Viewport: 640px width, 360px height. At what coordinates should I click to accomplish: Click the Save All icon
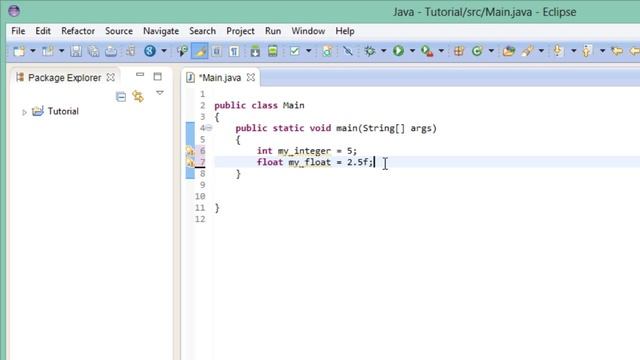click(93, 51)
